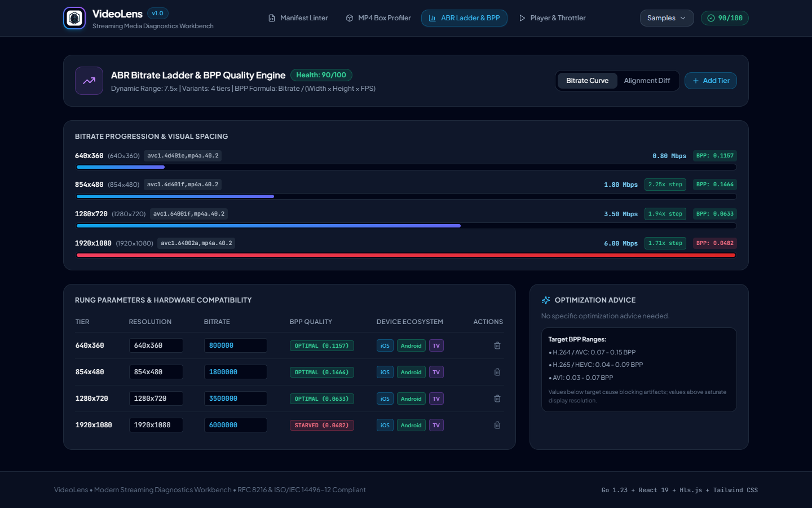812x508 pixels.
Task: Click the 640x360 bitrate progress bar
Action: (x=406, y=167)
